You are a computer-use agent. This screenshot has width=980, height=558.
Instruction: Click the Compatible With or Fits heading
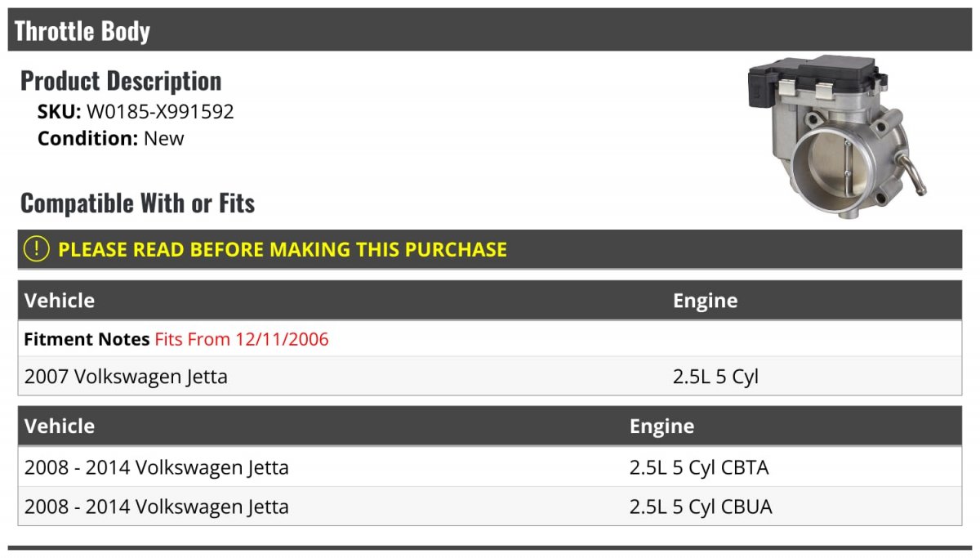137,203
